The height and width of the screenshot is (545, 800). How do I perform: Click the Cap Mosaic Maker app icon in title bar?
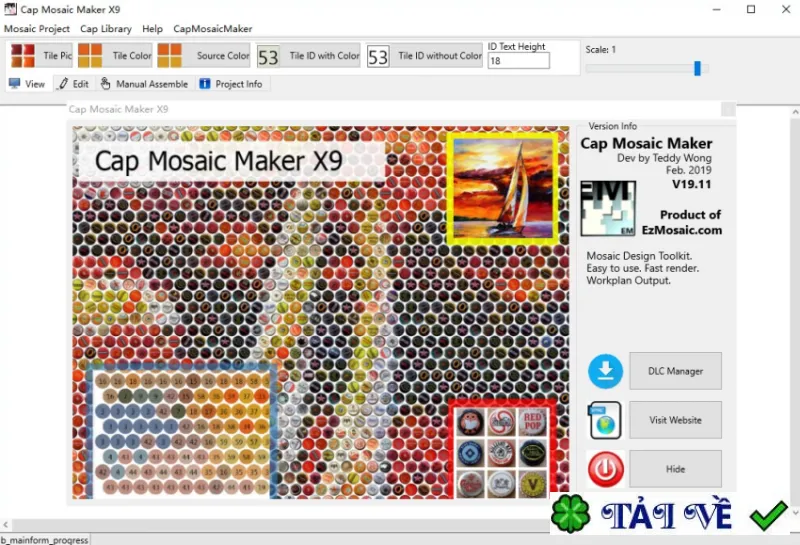10,9
